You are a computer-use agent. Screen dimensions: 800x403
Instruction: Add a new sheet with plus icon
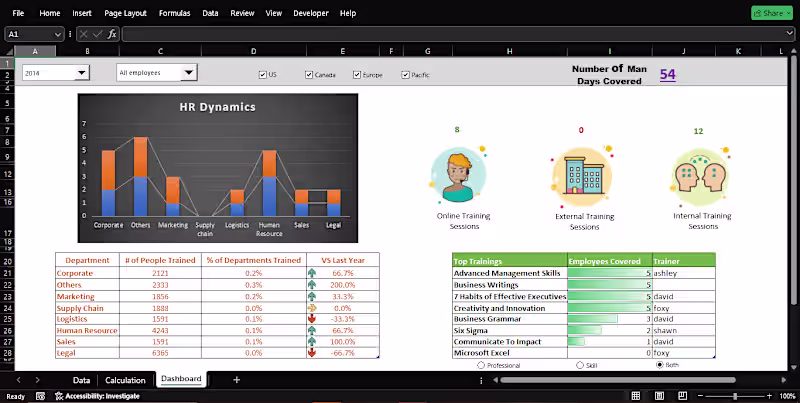tap(236, 380)
